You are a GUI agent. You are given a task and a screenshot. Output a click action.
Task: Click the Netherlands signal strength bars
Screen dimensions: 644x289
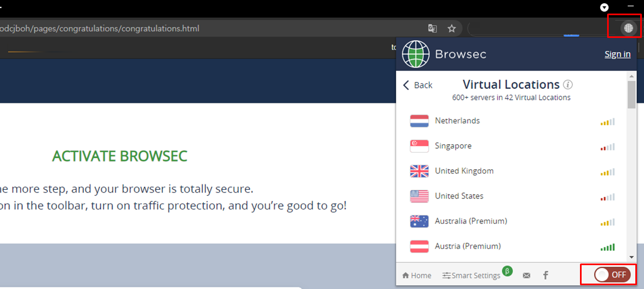coord(608,121)
